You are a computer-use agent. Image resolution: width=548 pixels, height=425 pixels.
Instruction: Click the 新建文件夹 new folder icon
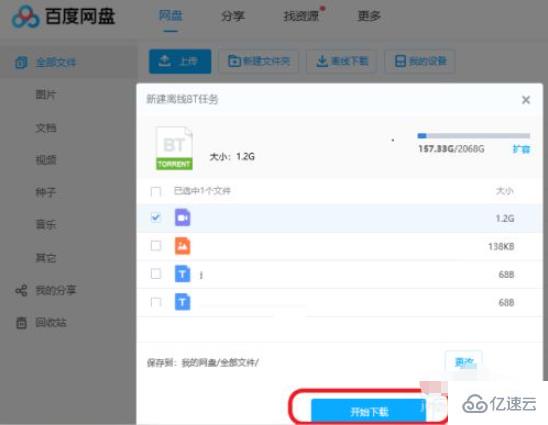coord(234,61)
